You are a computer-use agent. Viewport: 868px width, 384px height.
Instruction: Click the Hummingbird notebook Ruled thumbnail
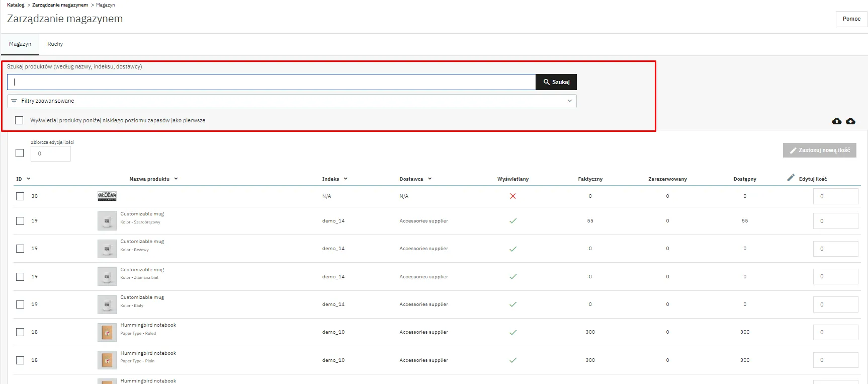click(x=107, y=333)
